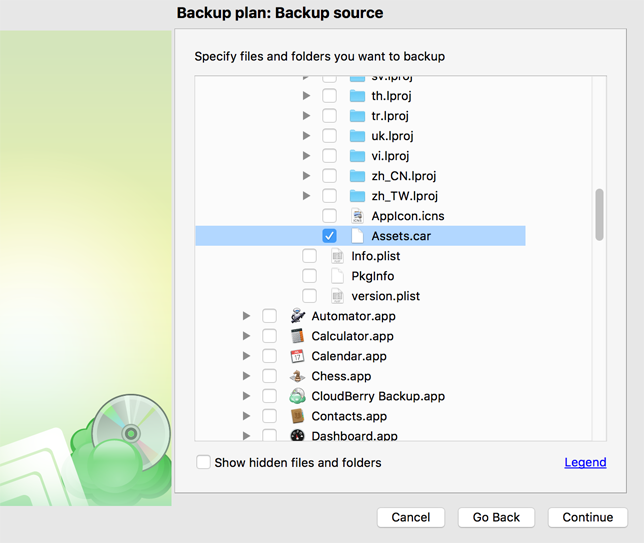
Task: Uncheck the Assets.car checkbox
Action: 329,236
